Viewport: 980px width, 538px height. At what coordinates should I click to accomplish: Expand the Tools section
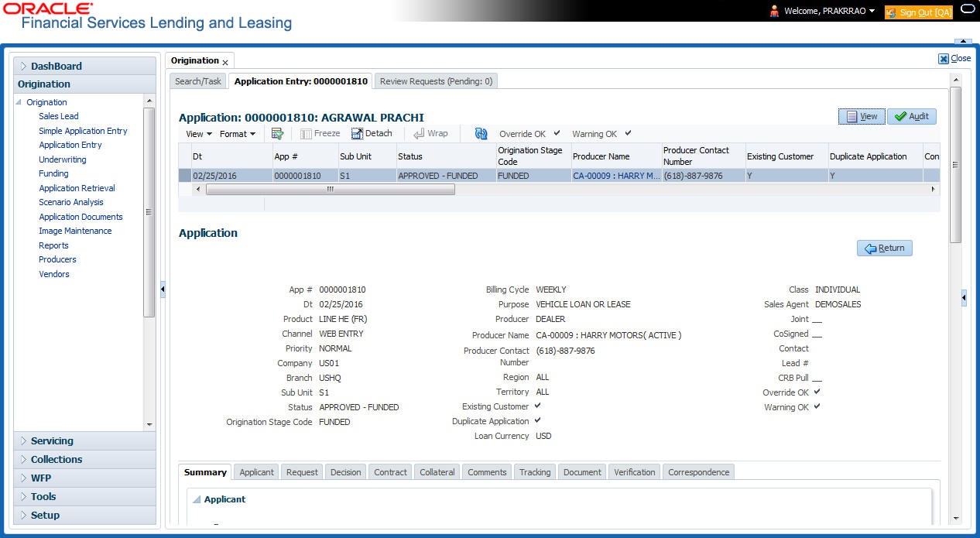(85, 496)
